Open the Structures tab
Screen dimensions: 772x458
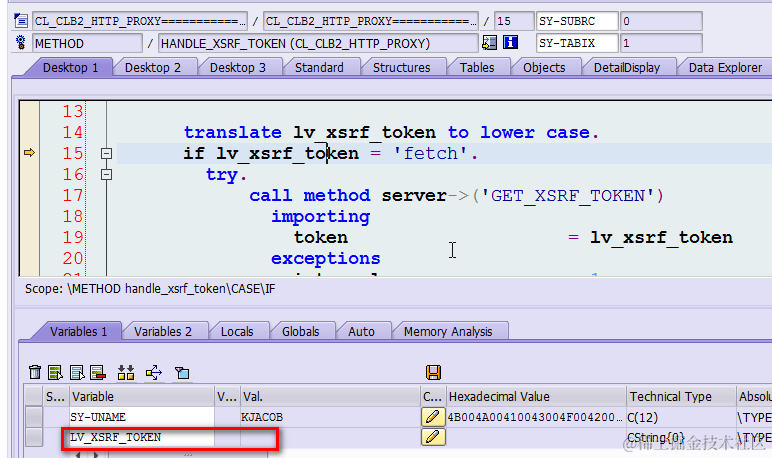click(x=401, y=67)
